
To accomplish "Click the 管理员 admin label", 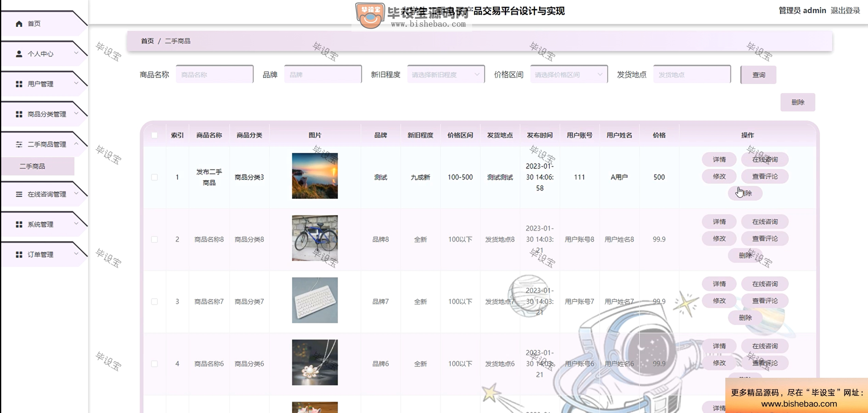I will tap(802, 10).
